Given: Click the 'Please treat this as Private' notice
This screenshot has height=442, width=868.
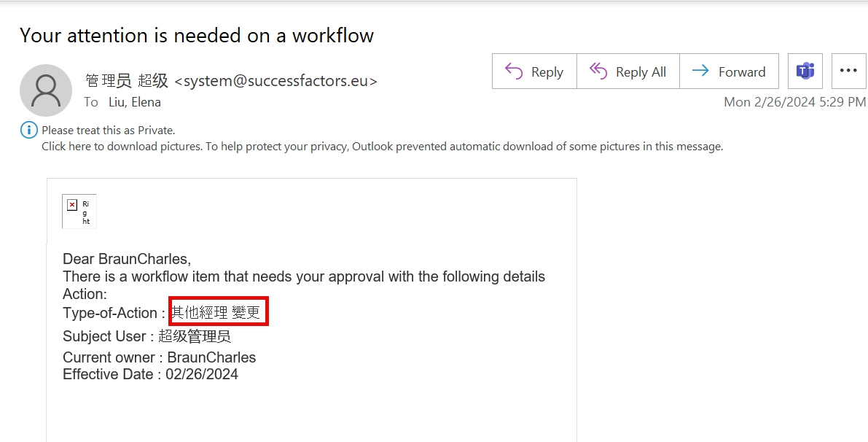Looking at the screenshot, I should tap(109, 131).
